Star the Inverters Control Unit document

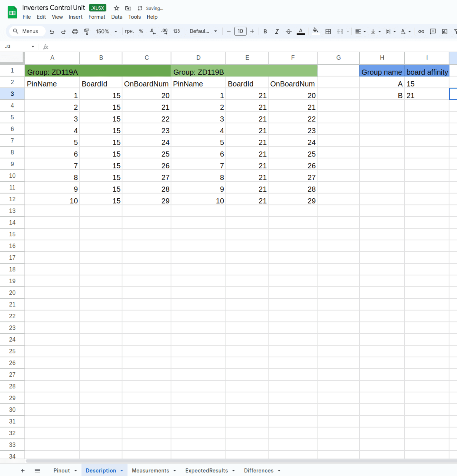tap(116, 8)
